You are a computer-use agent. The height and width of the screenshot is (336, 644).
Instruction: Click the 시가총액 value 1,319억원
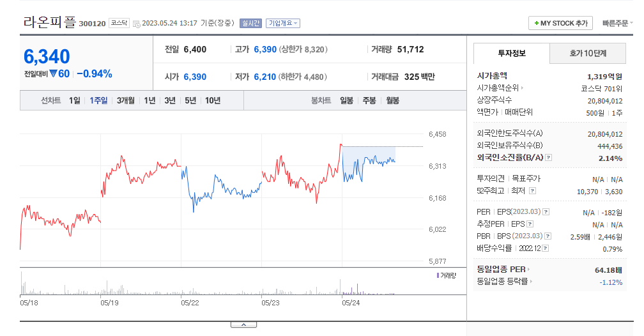coord(604,77)
